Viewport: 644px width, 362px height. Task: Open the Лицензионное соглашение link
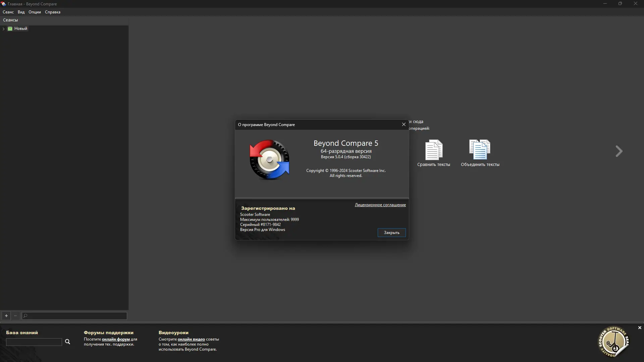(380, 205)
